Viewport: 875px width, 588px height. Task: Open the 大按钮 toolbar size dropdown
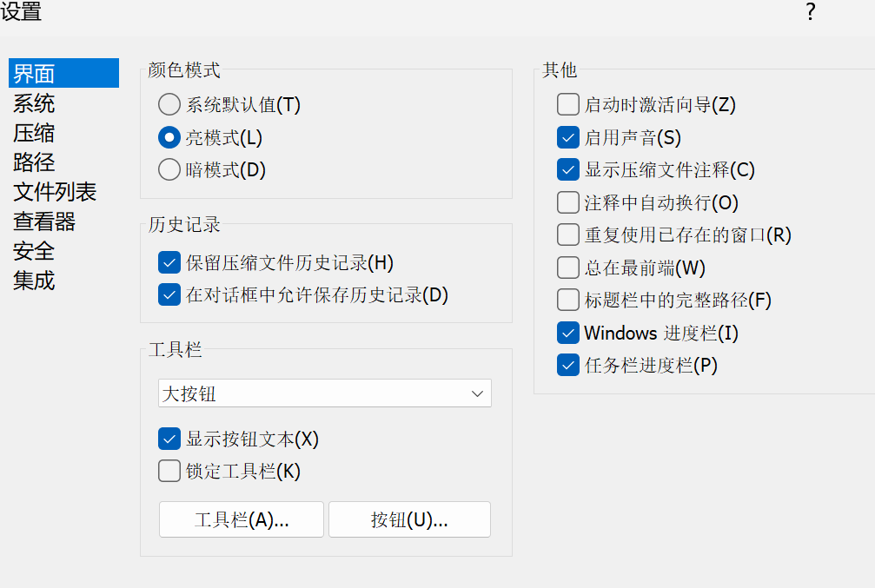coord(325,393)
